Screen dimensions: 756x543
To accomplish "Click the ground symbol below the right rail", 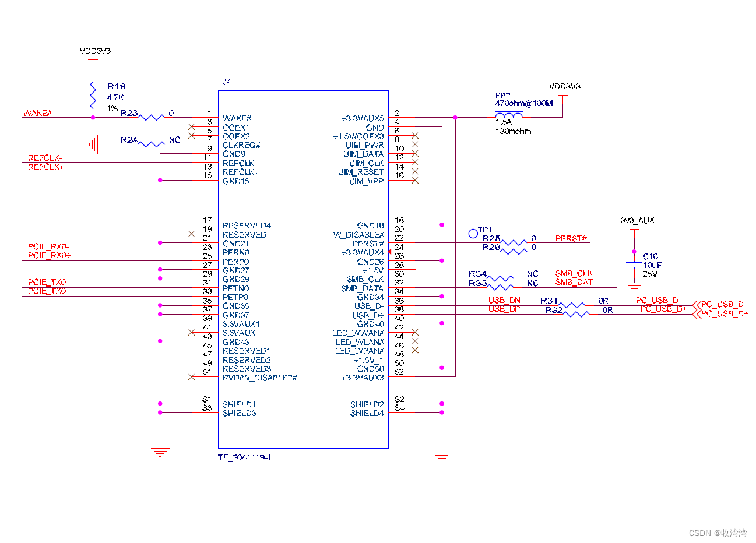I will (x=442, y=457).
